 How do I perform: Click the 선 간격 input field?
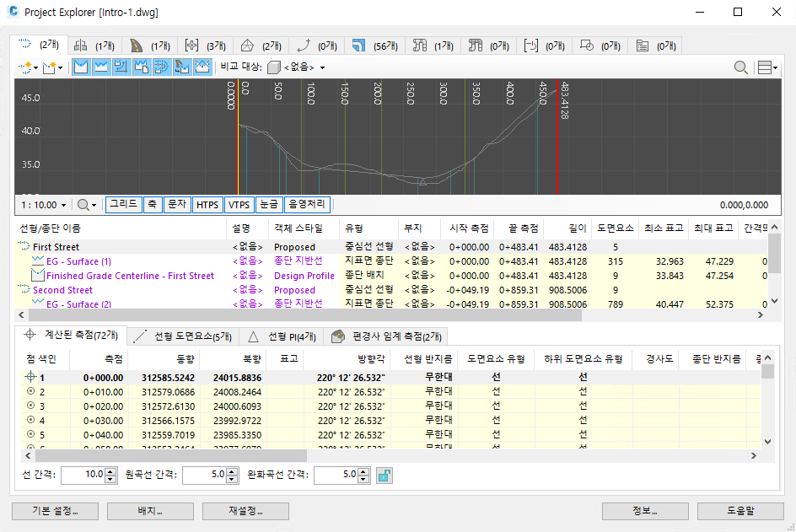click(83, 475)
